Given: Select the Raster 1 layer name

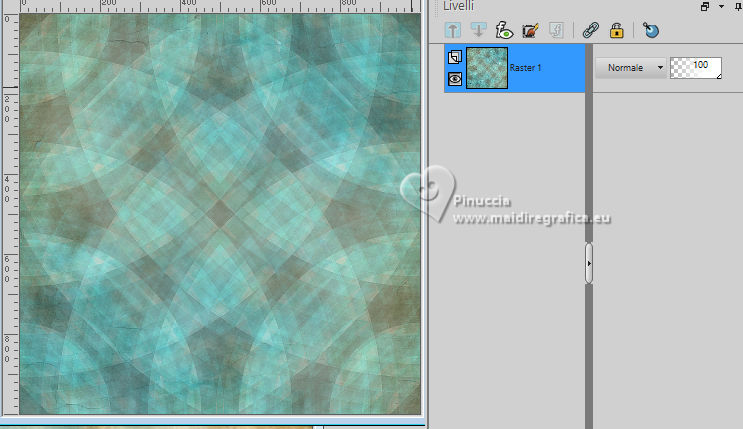Looking at the screenshot, I should pos(525,68).
